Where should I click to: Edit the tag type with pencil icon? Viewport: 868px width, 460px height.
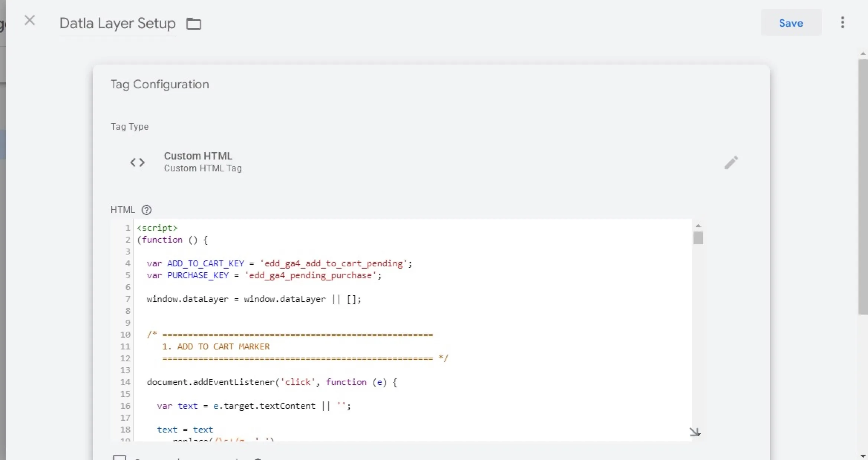(x=731, y=162)
